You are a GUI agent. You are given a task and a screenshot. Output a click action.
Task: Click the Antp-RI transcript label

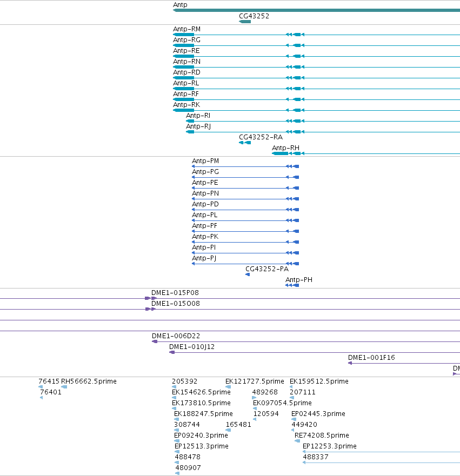[198, 116]
